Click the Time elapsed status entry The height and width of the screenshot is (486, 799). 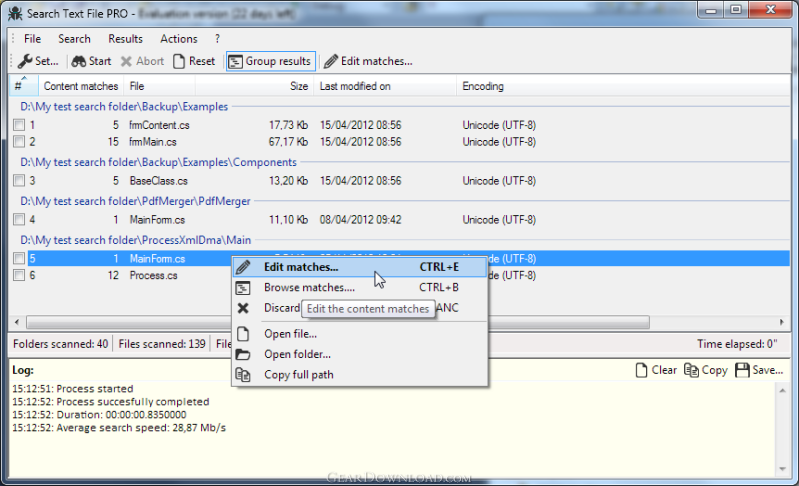[737, 344]
